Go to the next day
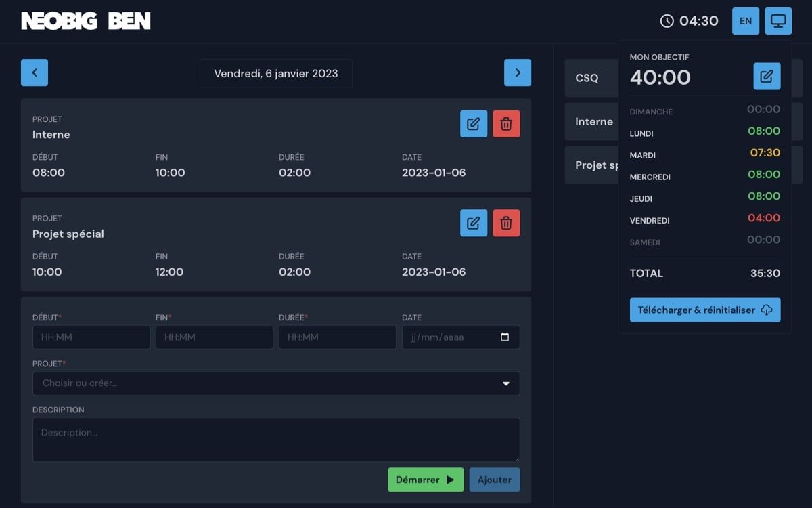The image size is (812, 508). [x=518, y=72]
